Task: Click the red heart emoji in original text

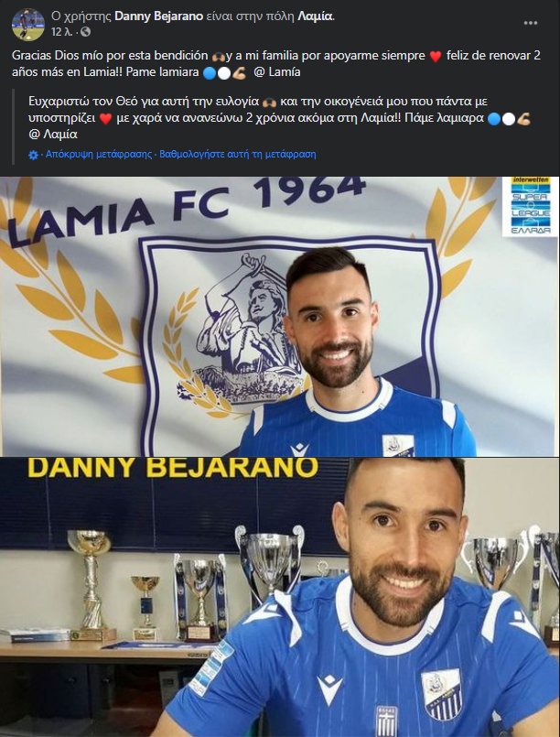Action: click(x=436, y=57)
